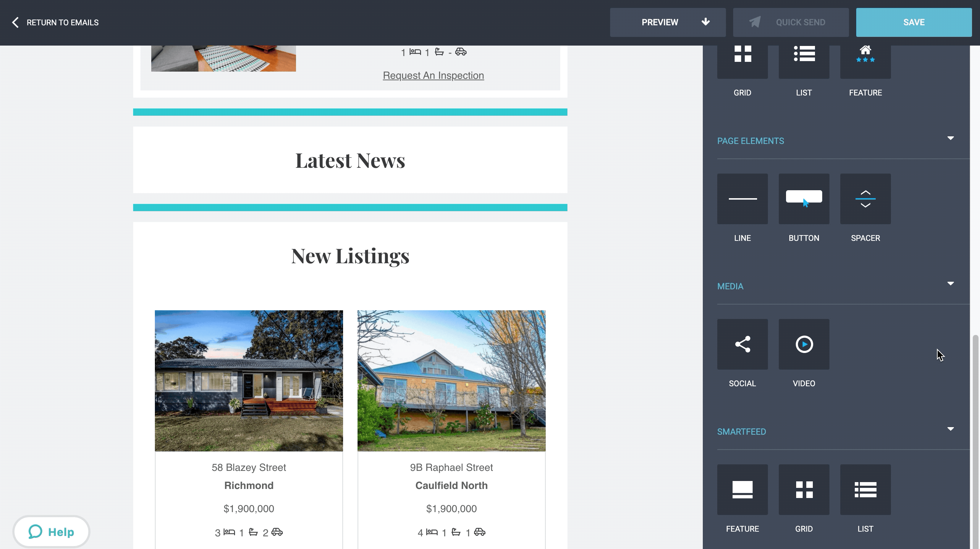Insert a Line page element
Image resolution: width=980 pixels, height=549 pixels.
[742, 199]
